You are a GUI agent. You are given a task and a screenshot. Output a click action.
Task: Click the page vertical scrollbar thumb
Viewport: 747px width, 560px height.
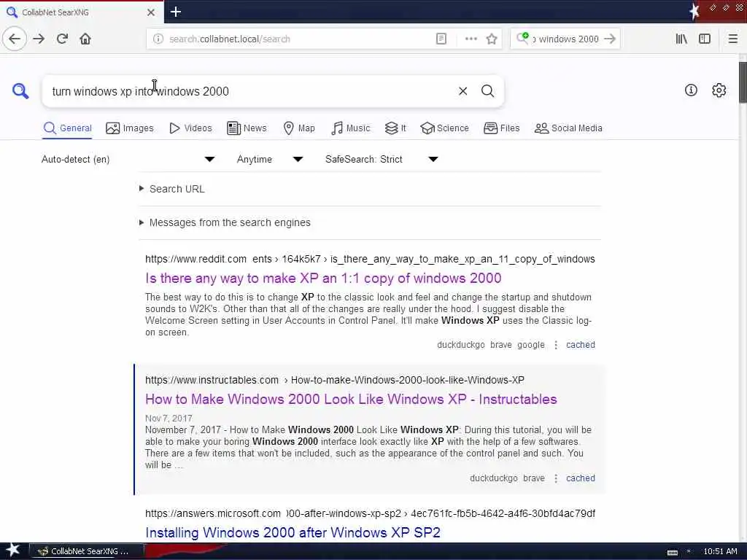pyautogui.click(x=743, y=82)
